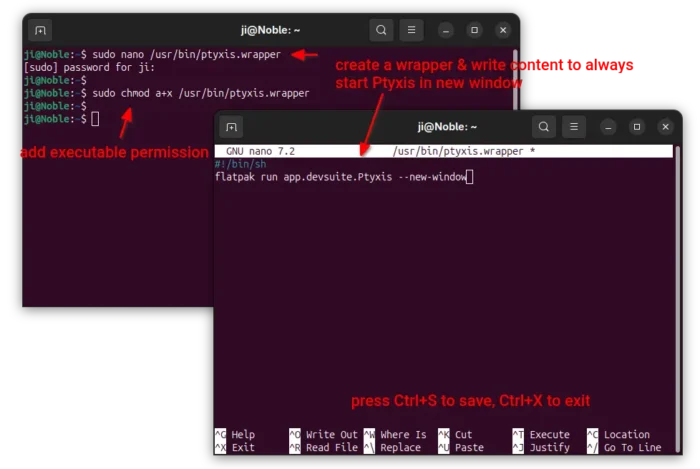Open a new tab in the background terminal window
Image resolution: width=700 pixels, height=469 pixels.
click(x=40, y=30)
